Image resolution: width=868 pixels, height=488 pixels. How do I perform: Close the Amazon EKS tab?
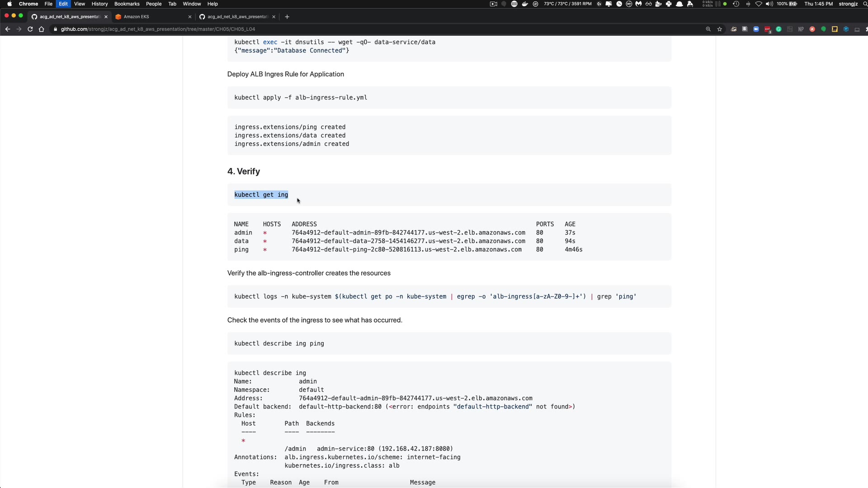(190, 17)
